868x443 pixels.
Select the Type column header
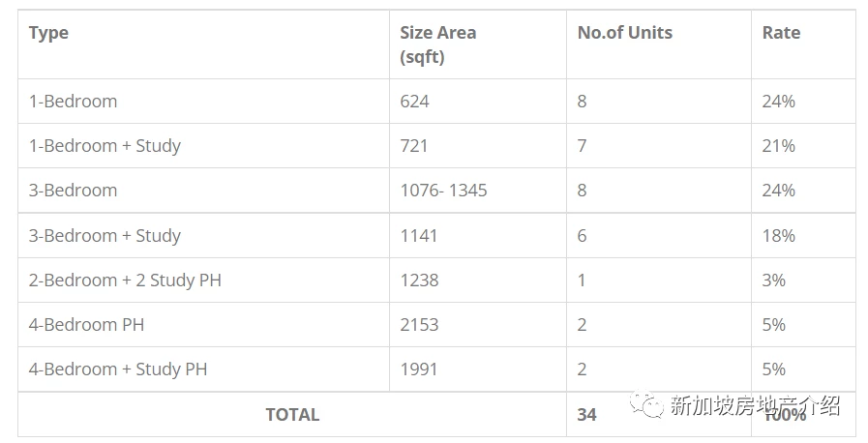tap(48, 33)
